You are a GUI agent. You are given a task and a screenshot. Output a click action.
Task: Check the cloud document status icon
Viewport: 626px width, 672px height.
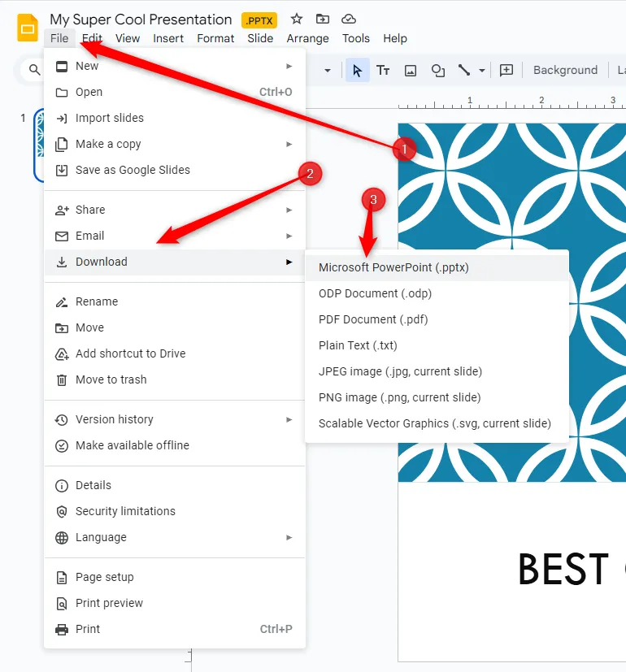pos(349,19)
